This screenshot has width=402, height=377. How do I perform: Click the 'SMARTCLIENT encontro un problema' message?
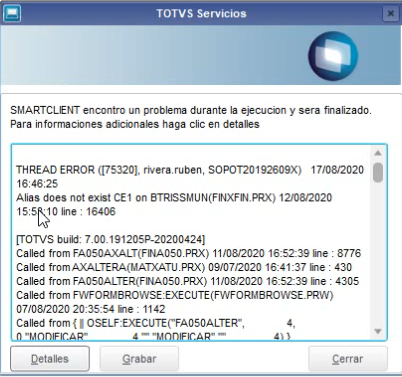(x=191, y=110)
